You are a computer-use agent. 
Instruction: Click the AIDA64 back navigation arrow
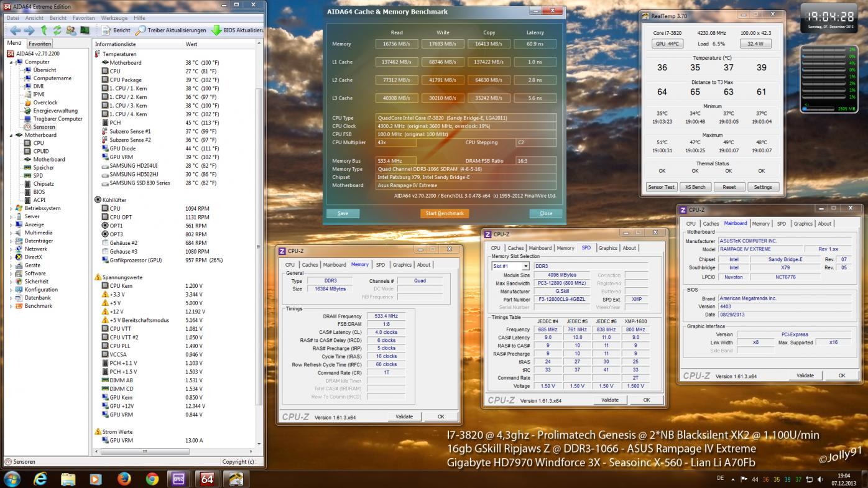click(14, 30)
